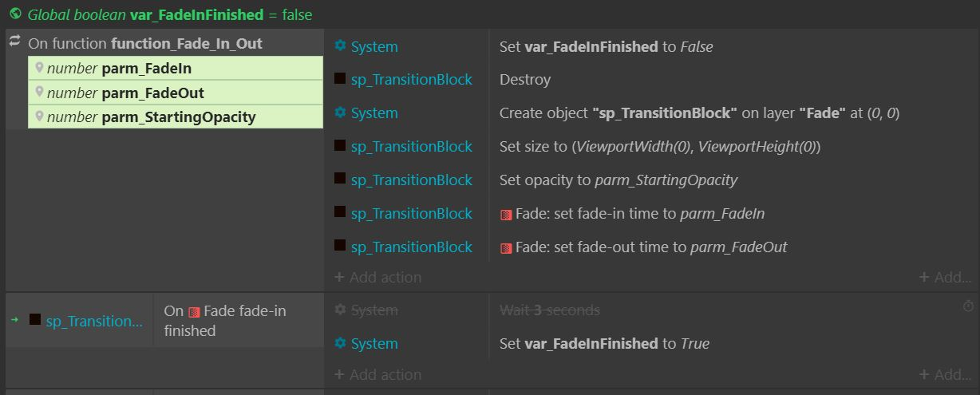
Task: Select the disabled Wait 3 seconds action
Action: pos(549,310)
